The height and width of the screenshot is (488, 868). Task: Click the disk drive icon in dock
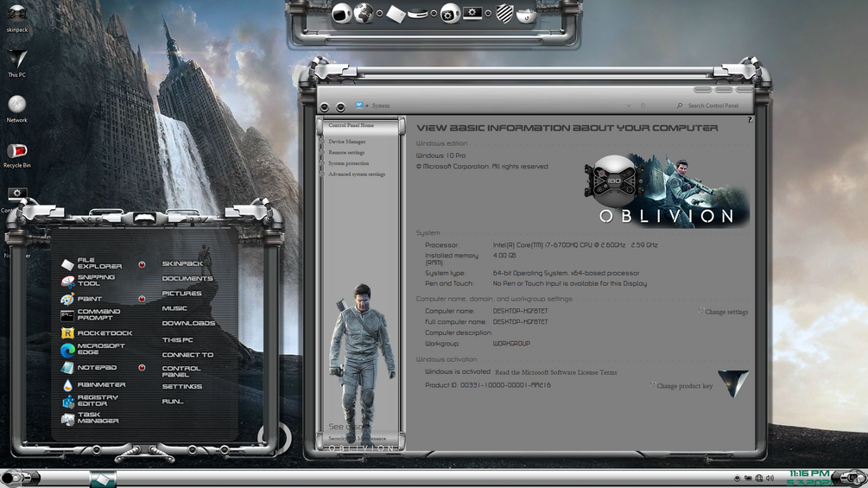[x=418, y=14]
